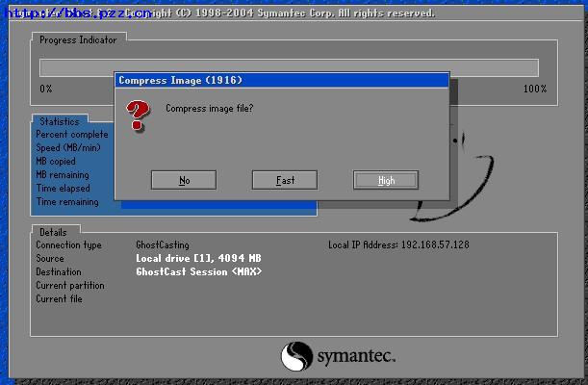Click the 0% progress label
The width and height of the screenshot is (588, 385).
(46, 89)
